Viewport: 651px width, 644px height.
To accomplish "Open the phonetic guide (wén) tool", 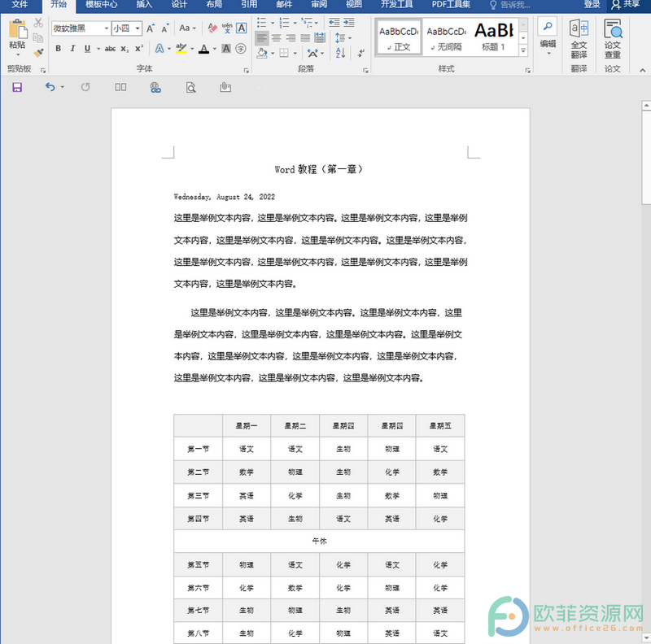I will tap(227, 28).
